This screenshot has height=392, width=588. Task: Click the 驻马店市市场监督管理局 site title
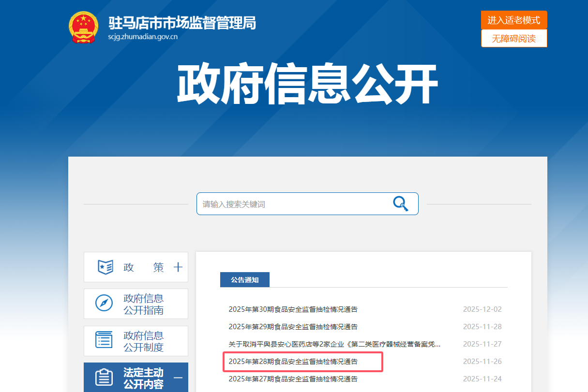[182, 23]
